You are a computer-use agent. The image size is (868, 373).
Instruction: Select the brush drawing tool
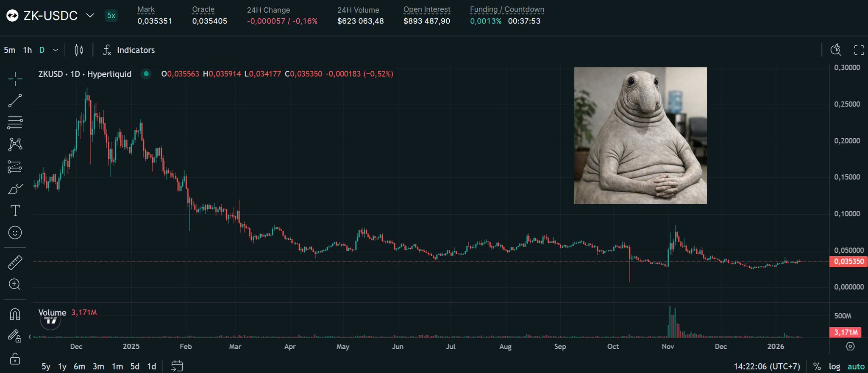15,188
